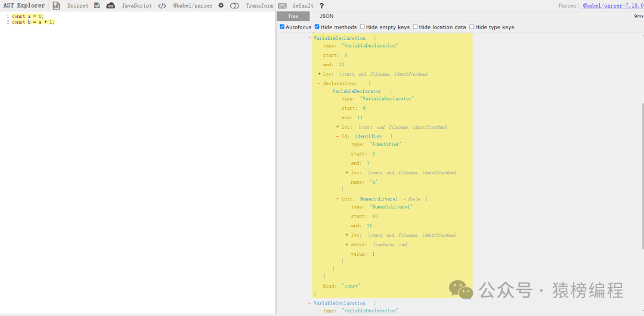Collapse the declarations array

pos(319,83)
